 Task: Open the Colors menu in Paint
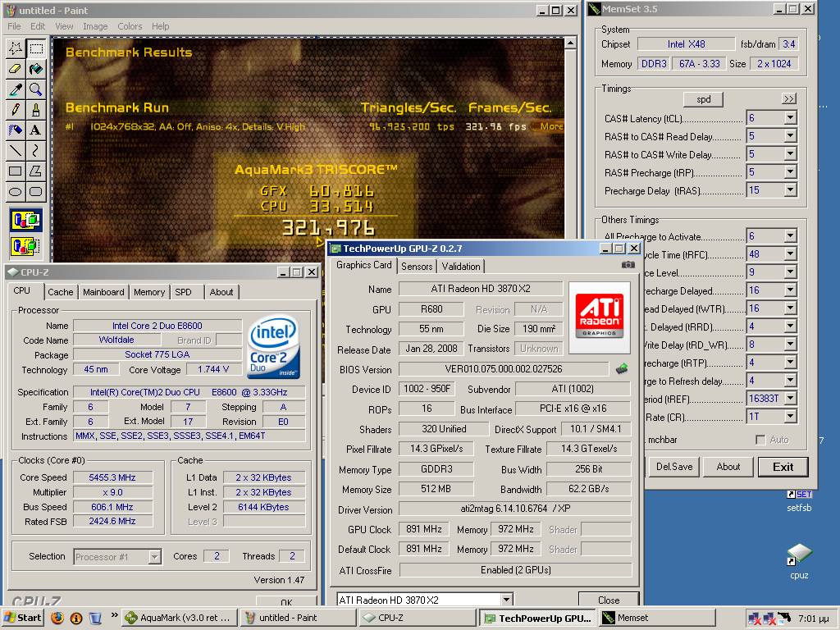pos(130,26)
